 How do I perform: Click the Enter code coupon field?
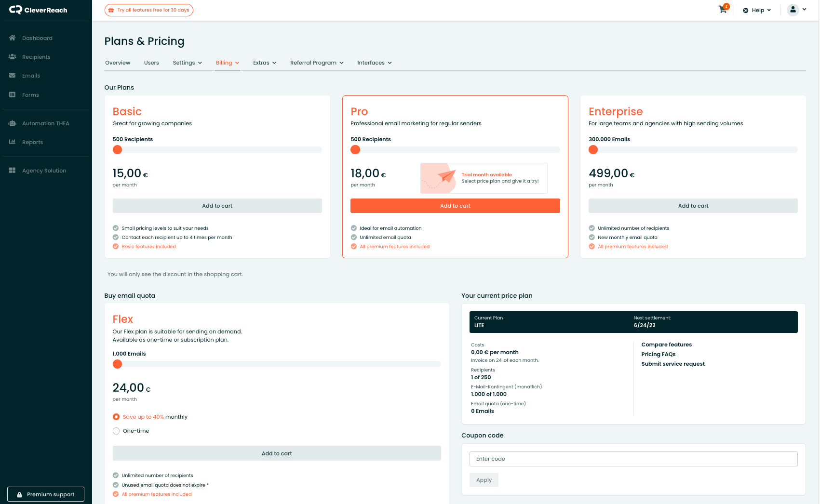pos(633,459)
